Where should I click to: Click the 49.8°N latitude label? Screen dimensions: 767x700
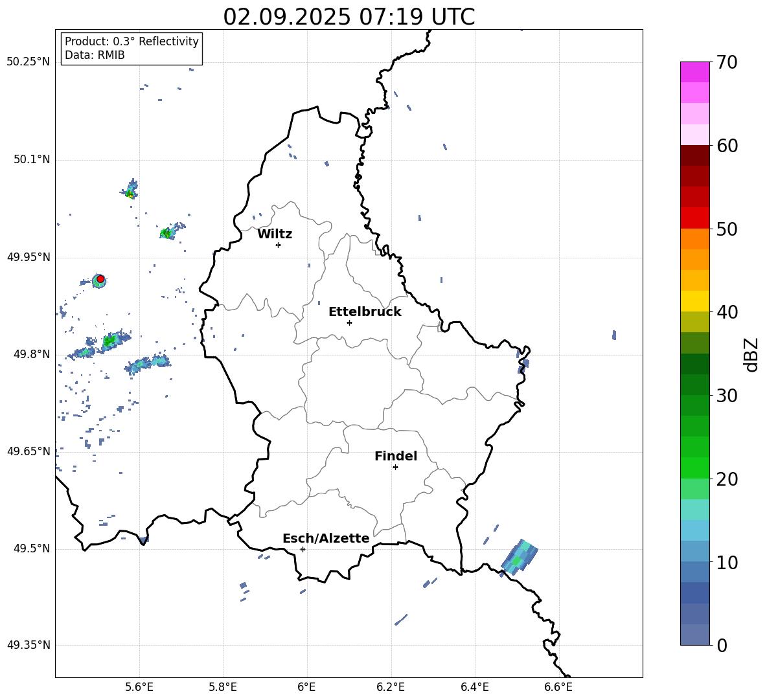click(32, 354)
